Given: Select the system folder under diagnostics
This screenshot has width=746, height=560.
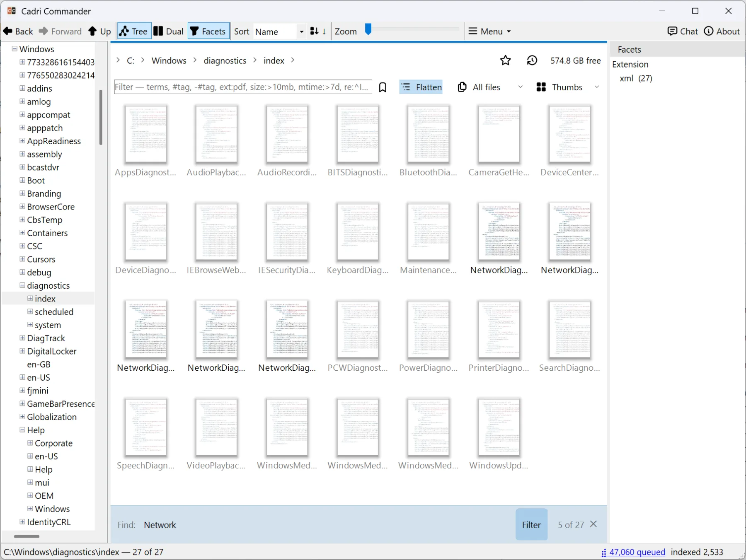Looking at the screenshot, I should 48,325.
